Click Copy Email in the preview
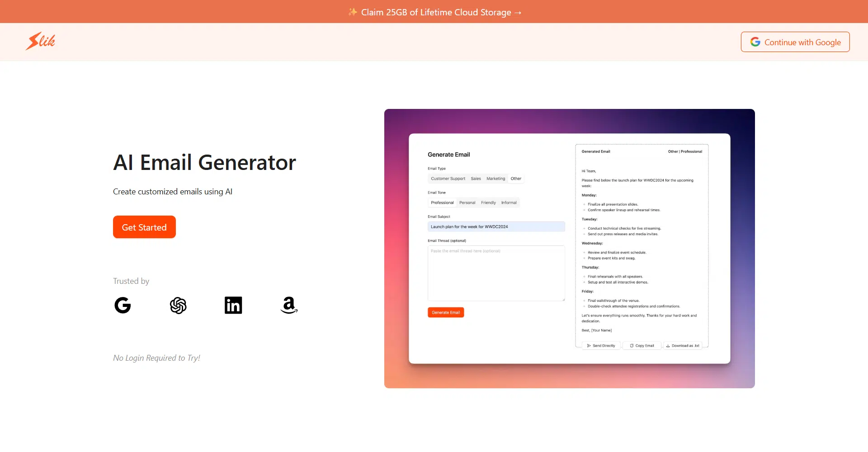 click(642, 346)
